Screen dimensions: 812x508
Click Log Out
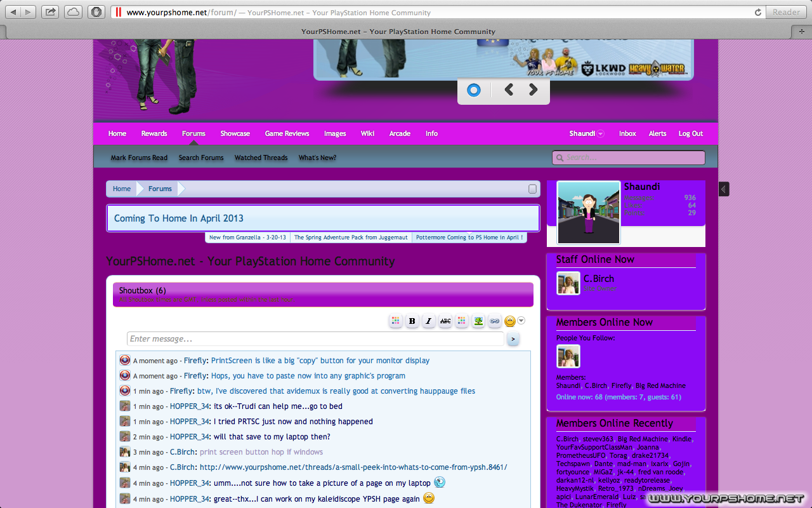pos(691,133)
